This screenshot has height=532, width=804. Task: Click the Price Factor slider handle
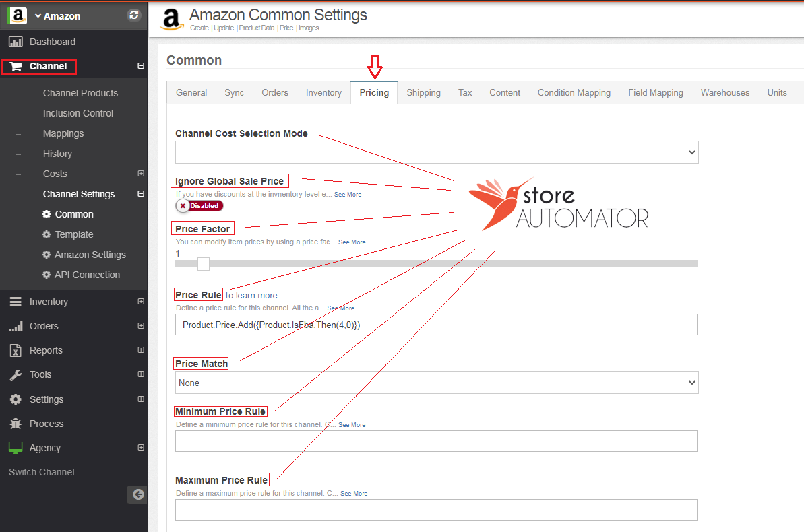click(x=204, y=264)
